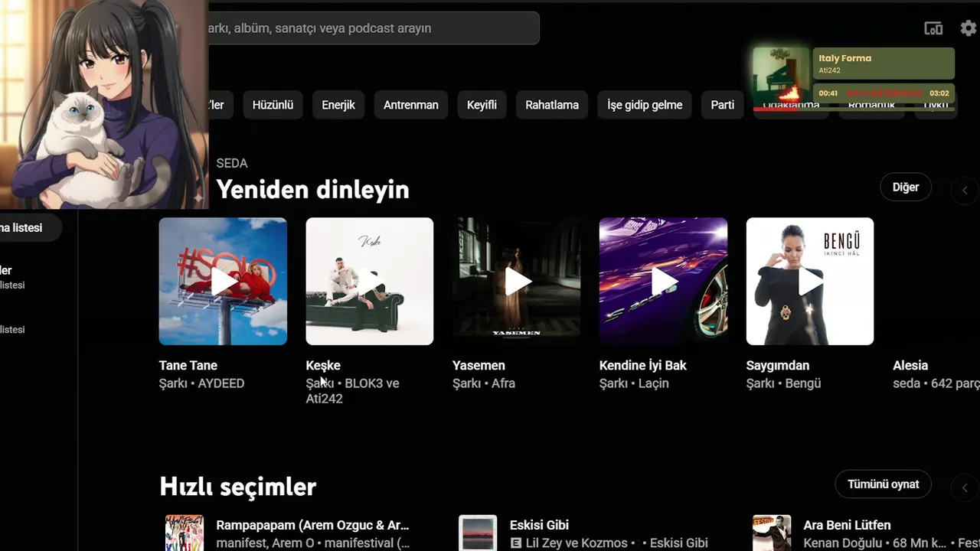Image resolution: width=980 pixels, height=551 pixels.
Task: Play Saygımdan by Bengü thumbnail
Action: pos(810,282)
